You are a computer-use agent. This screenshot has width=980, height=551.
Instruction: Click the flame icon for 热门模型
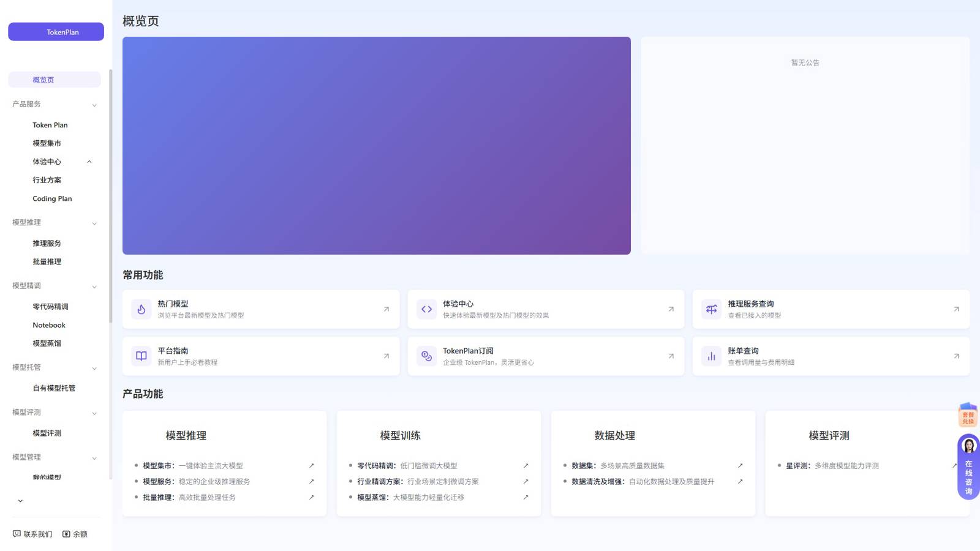(x=141, y=309)
